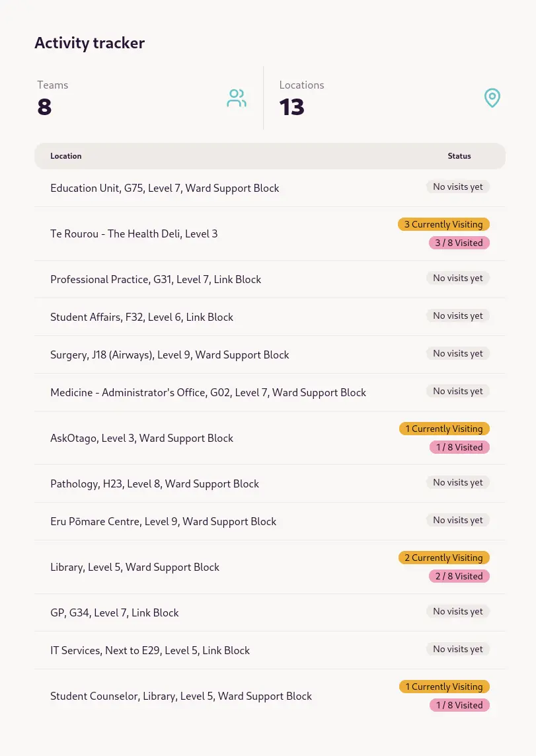
Task: Select the Teams count card
Action: 143,98
